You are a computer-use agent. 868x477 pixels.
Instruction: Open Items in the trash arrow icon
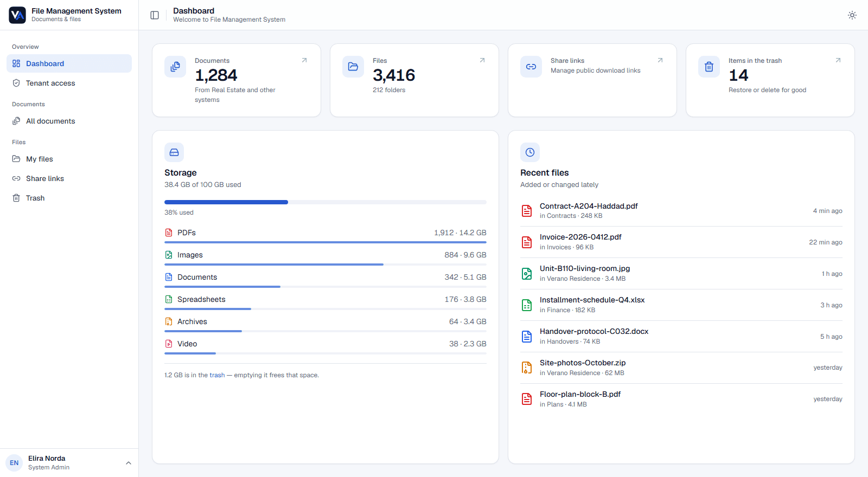838,60
